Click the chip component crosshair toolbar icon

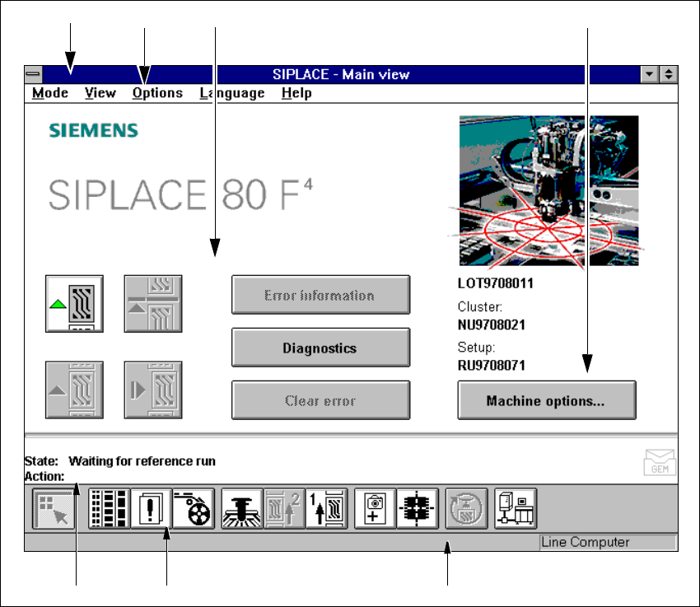tap(418, 509)
